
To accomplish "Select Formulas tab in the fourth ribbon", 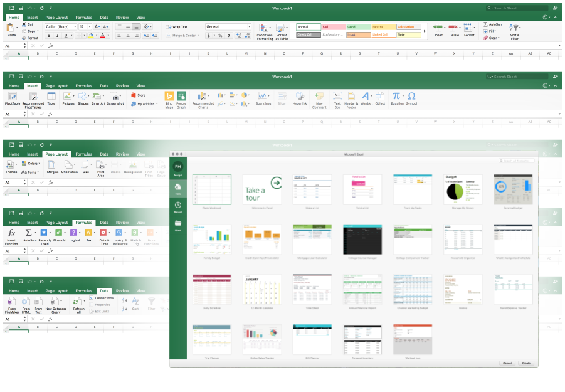I will pos(84,223).
